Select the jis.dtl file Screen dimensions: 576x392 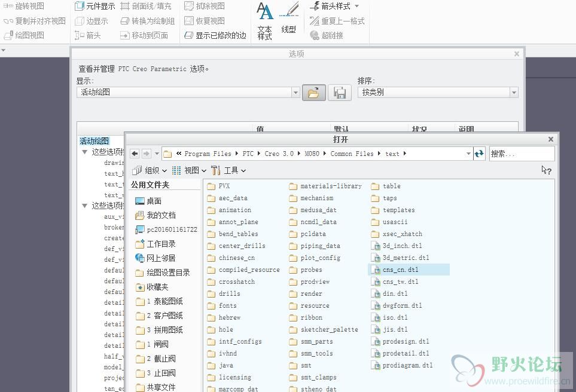[x=389, y=330]
